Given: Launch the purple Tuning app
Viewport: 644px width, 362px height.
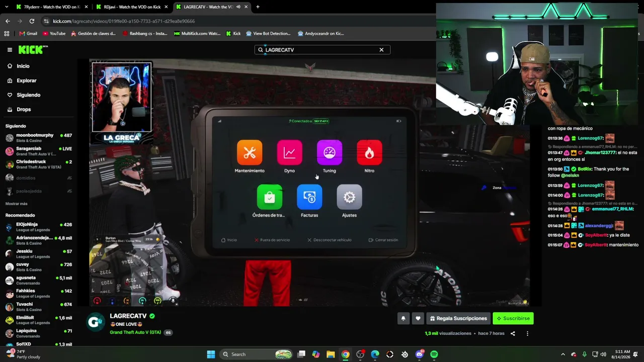Looking at the screenshot, I should [330, 153].
